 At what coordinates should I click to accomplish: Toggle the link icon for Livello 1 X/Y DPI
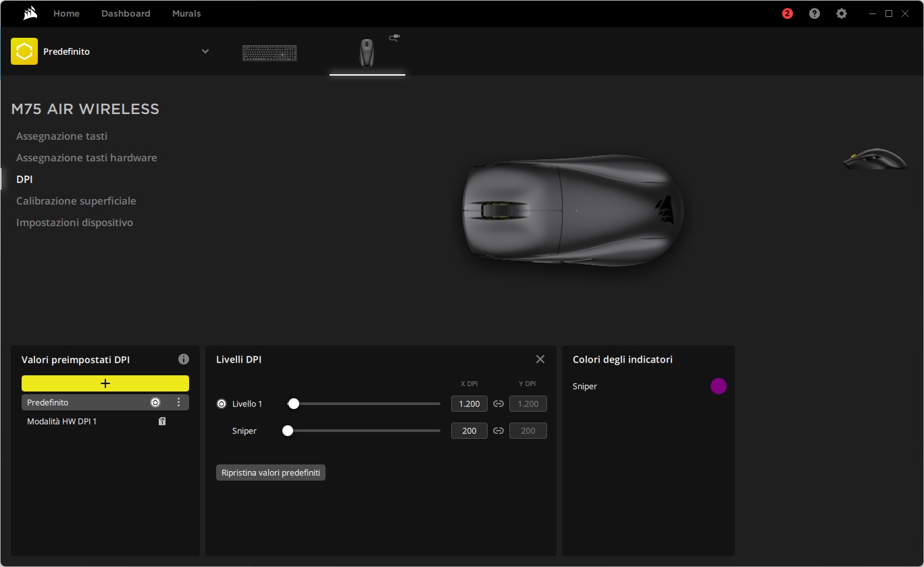(498, 404)
